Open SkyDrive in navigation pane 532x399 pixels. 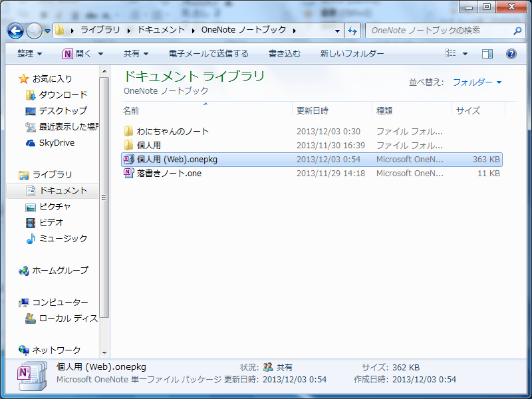coord(57,143)
